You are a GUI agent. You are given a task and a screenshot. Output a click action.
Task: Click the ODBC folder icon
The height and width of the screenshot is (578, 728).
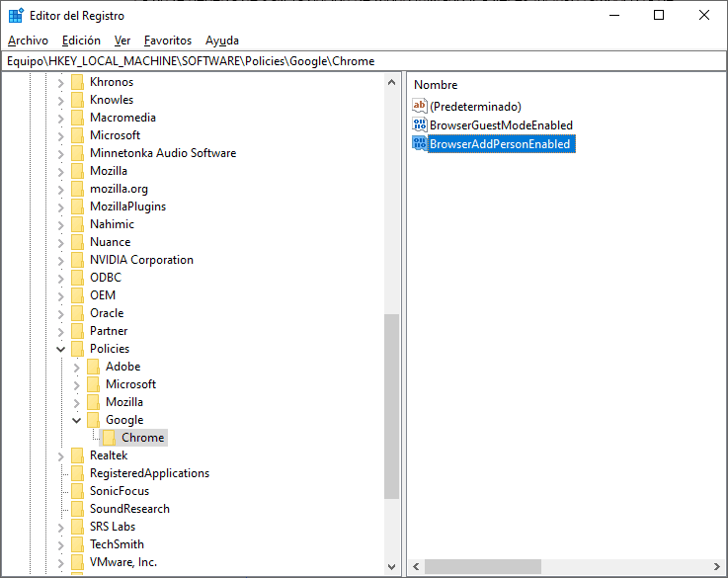(x=77, y=278)
